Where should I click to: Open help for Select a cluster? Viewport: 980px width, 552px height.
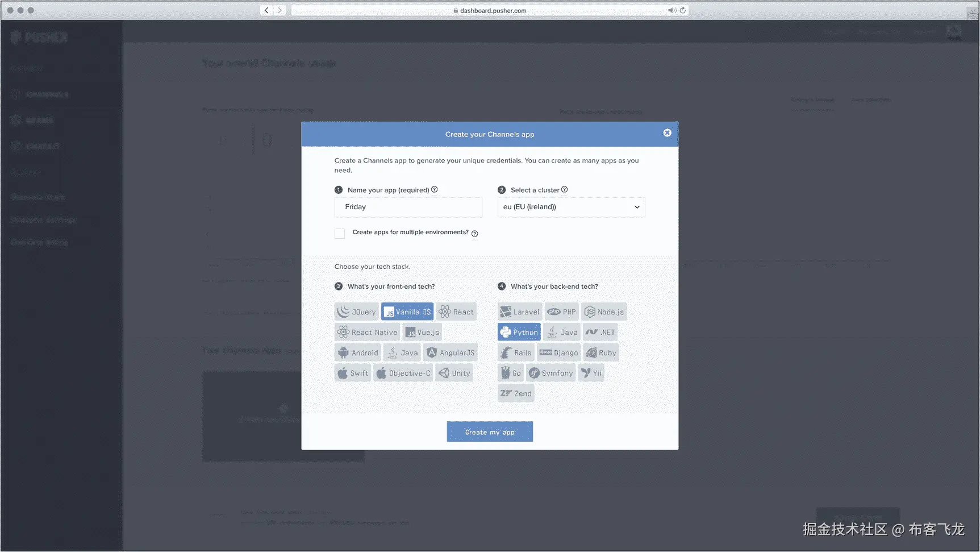pyautogui.click(x=565, y=190)
